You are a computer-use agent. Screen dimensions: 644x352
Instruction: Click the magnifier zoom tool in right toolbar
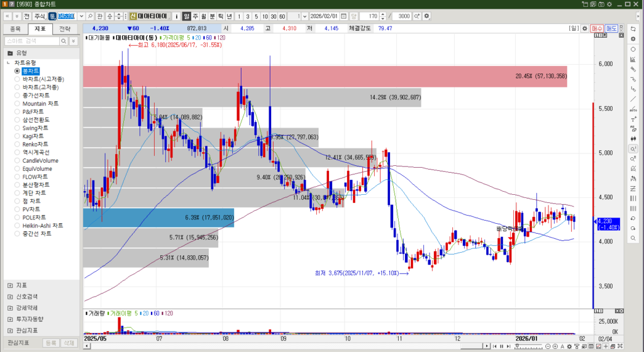tap(632, 149)
